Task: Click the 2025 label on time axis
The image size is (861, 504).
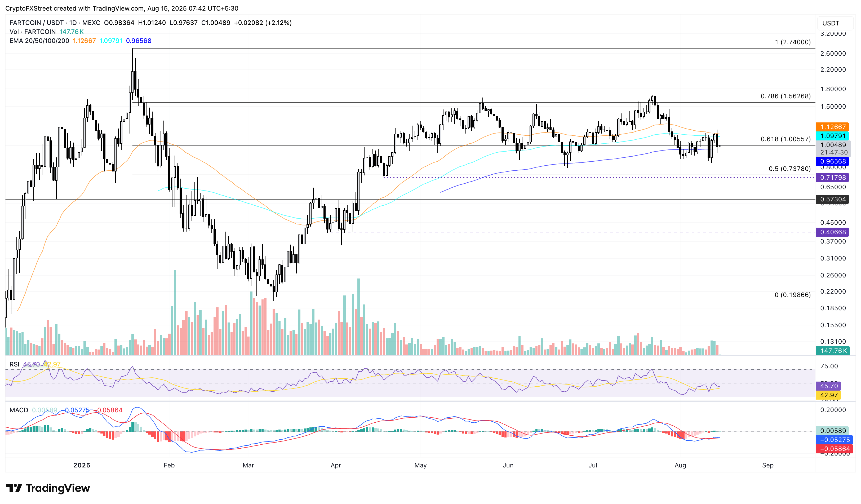Action: 82,465
